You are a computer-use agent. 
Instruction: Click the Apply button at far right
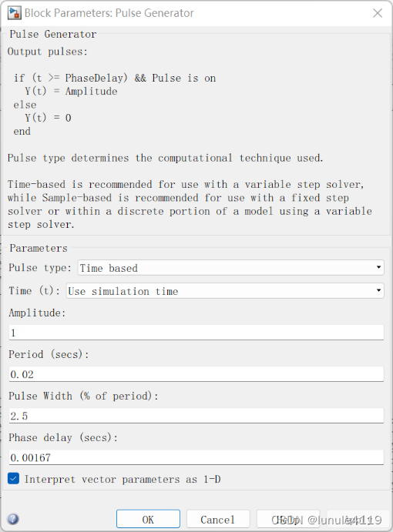[358, 519]
